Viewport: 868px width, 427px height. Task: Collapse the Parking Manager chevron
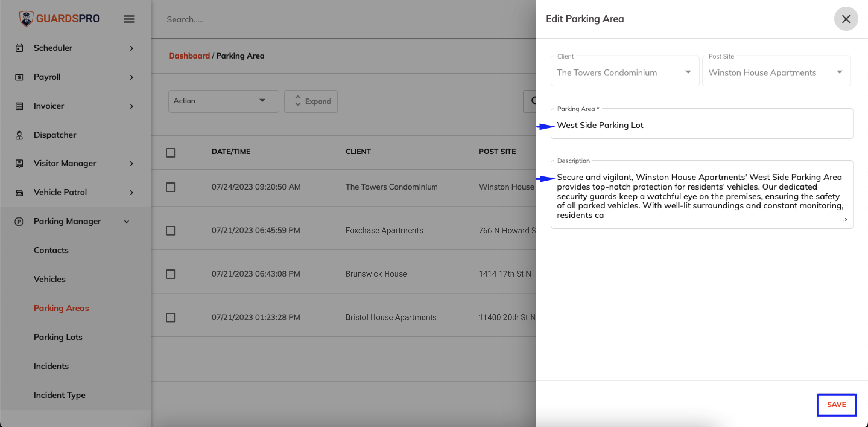(127, 222)
